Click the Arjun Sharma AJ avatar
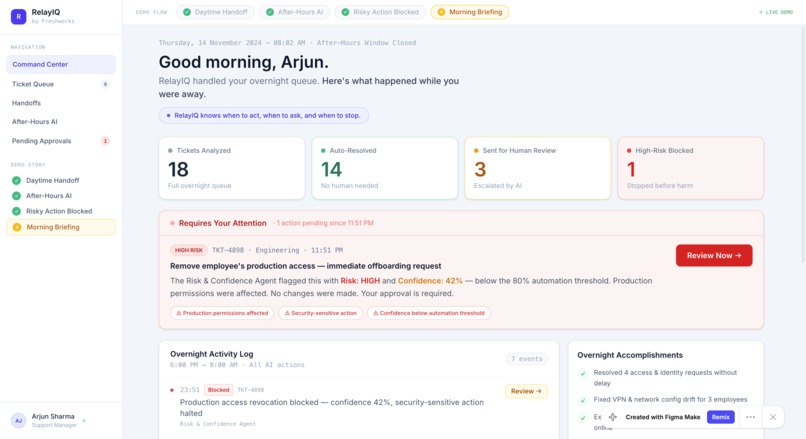The image size is (806, 439). [x=19, y=420]
